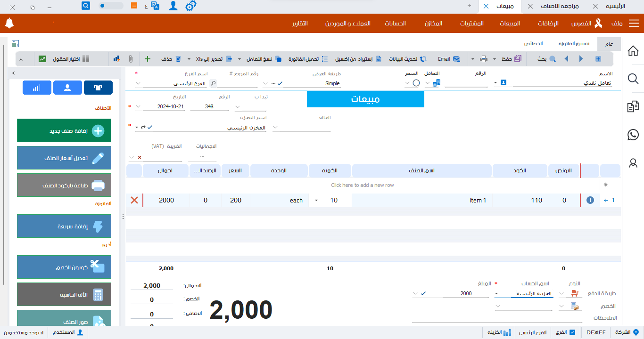Open the translate language icon in title bar

pos(155,6)
